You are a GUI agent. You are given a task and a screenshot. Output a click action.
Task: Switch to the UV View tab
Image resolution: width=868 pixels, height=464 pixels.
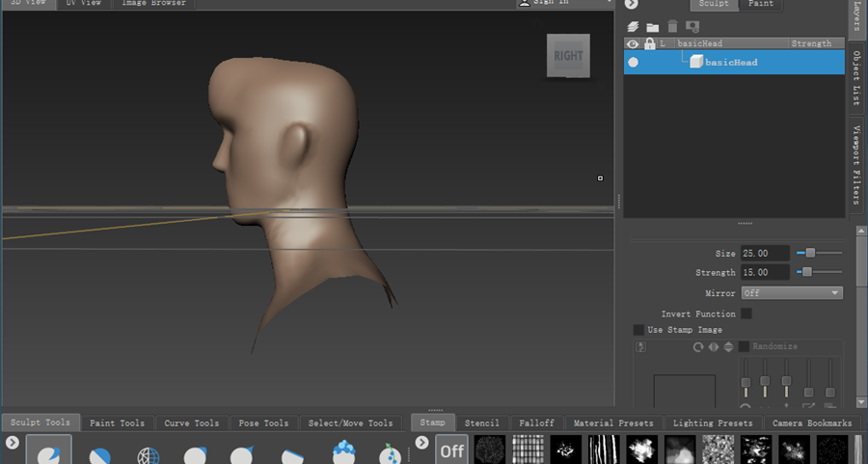pyautogui.click(x=84, y=3)
